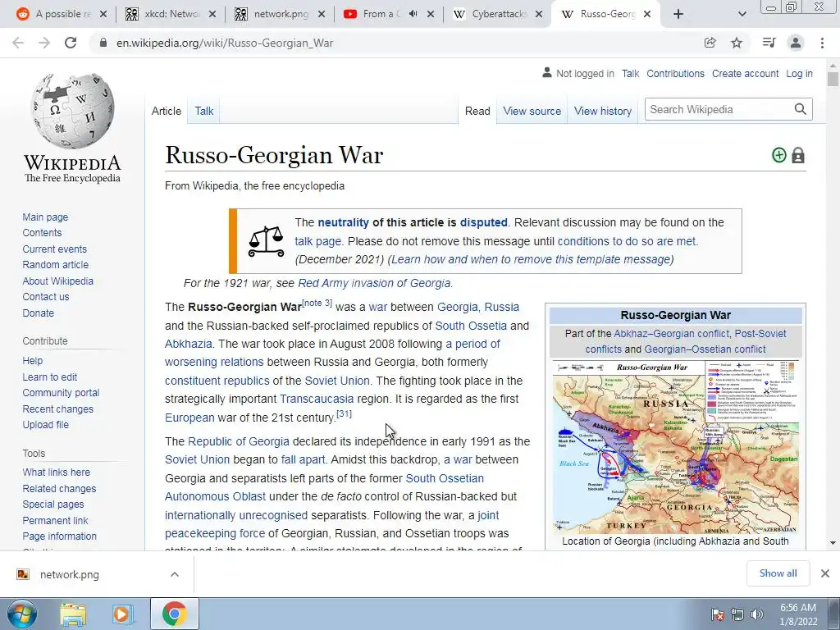Select the Read tab
This screenshot has height=630, width=840.
click(x=477, y=111)
